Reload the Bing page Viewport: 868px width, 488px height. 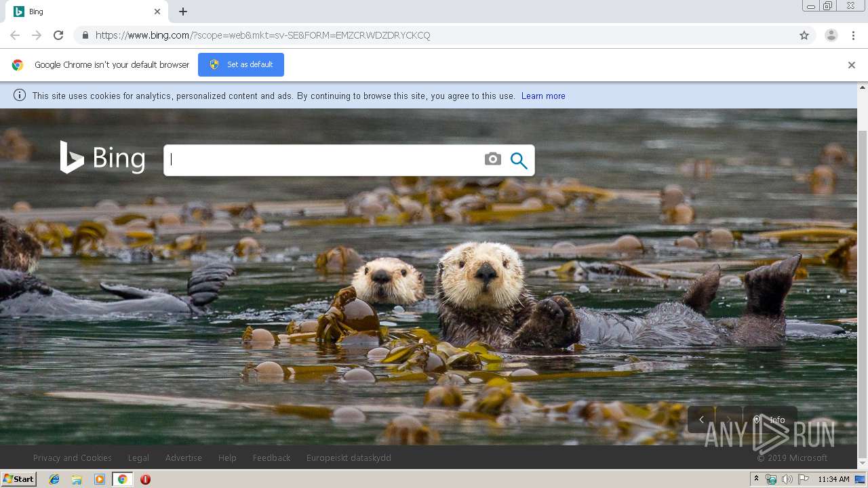pyautogui.click(x=58, y=35)
